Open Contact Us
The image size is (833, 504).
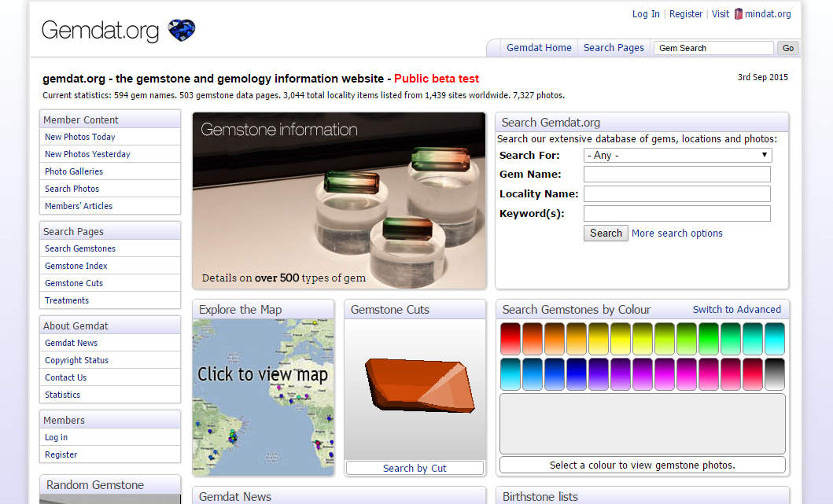(x=66, y=377)
